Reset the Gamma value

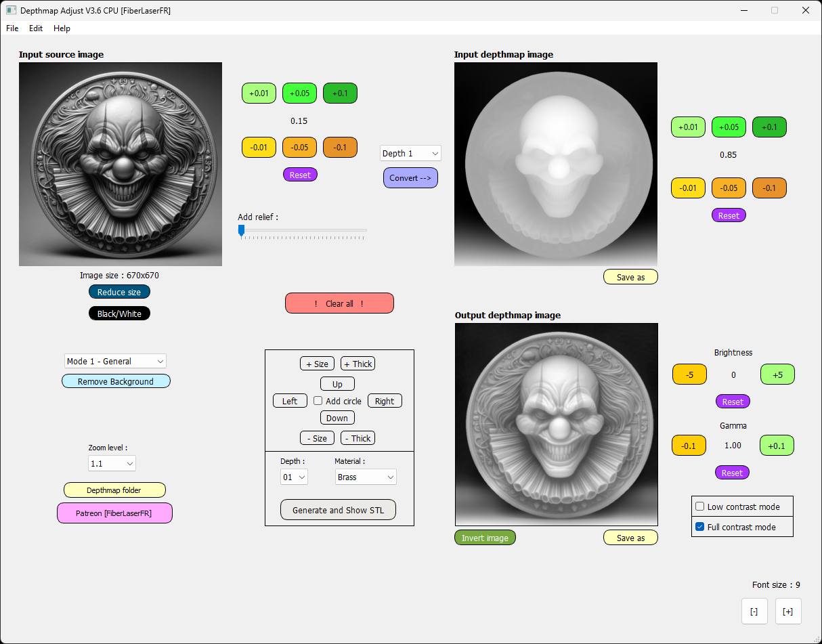732,473
